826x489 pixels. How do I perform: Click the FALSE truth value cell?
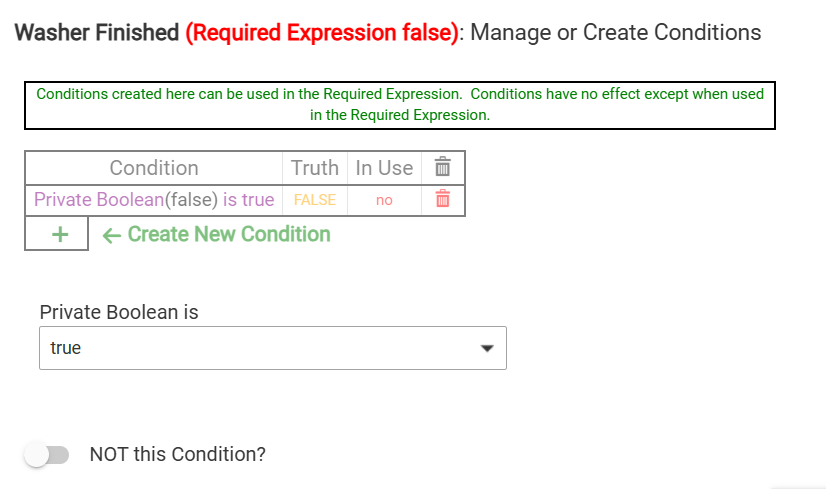pos(315,200)
